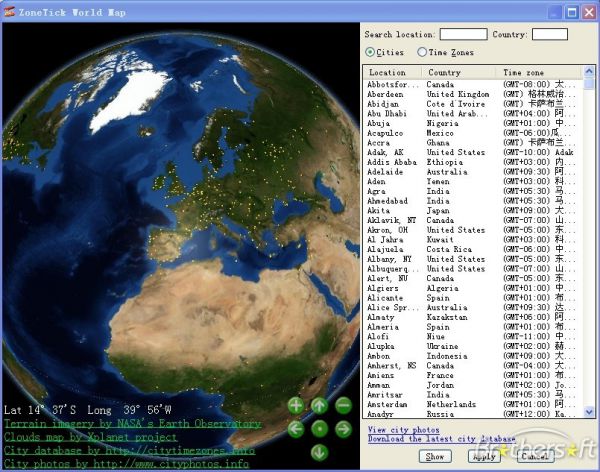
Task: Select Acapulco, Mexico row
Action: pyautogui.click(x=473, y=133)
